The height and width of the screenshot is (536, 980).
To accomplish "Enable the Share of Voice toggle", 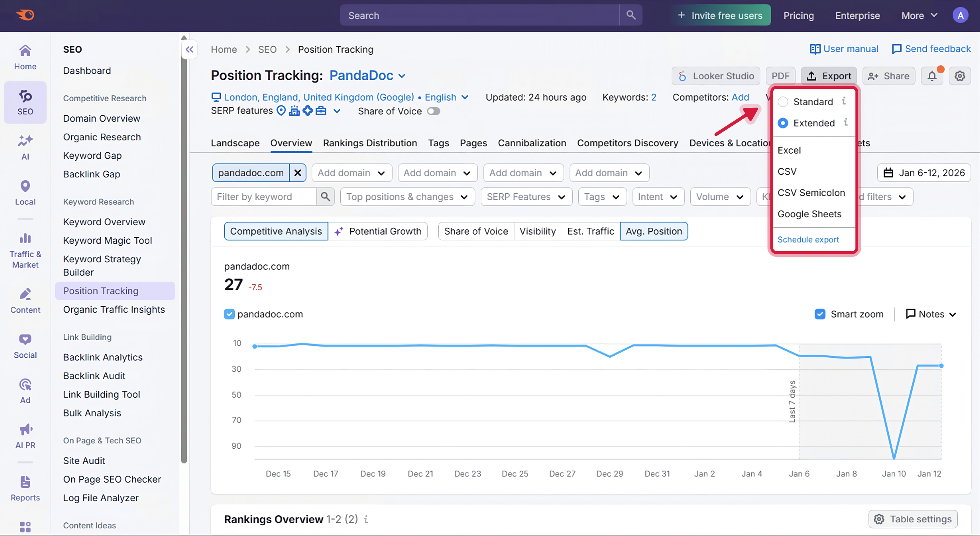I will pyautogui.click(x=433, y=111).
